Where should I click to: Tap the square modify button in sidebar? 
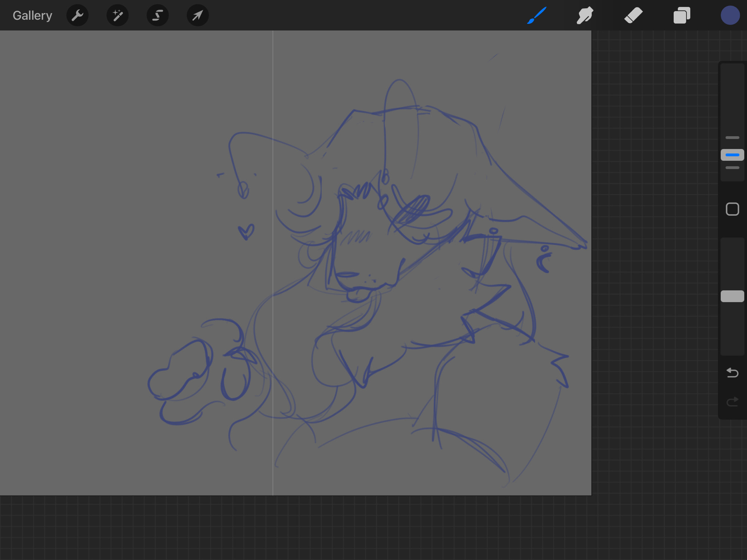[x=732, y=209]
